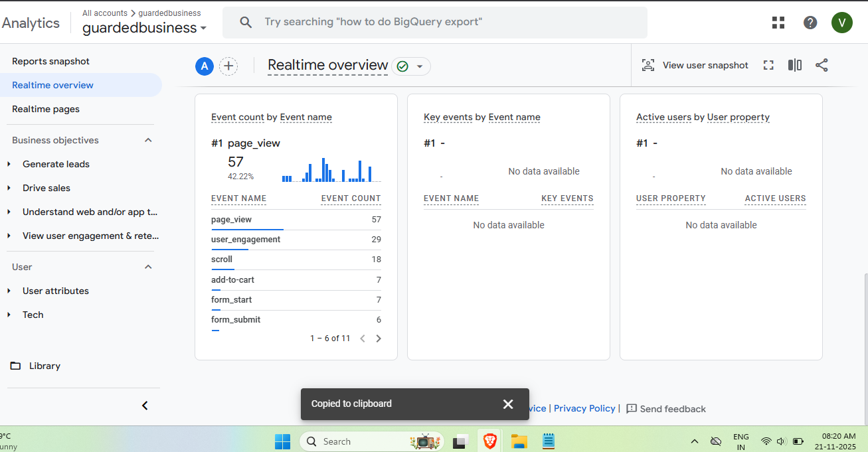The height and width of the screenshot is (452, 868).
Task: Click the Analytics search bar
Action: 434,22
